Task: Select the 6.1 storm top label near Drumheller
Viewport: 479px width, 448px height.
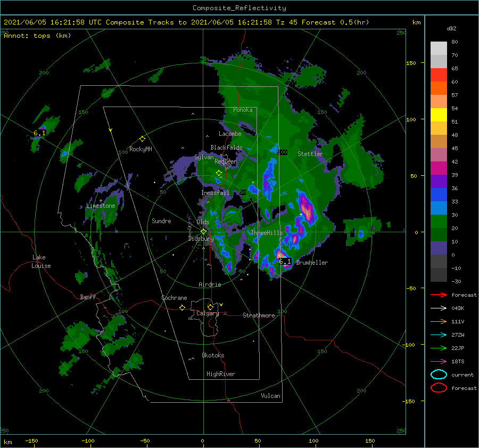Action: 285,262
